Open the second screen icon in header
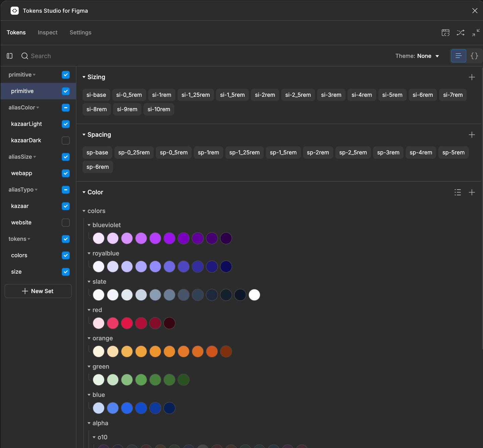483x448 pixels. [x=445, y=33]
